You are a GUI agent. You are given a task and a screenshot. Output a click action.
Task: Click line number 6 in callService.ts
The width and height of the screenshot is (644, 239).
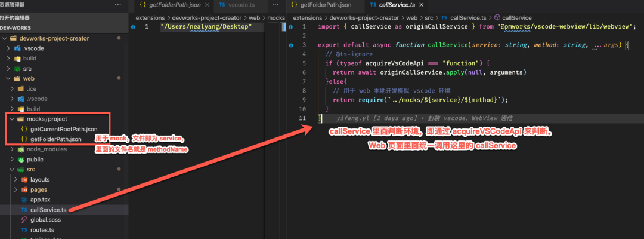pyautogui.click(x=303, y=72)
